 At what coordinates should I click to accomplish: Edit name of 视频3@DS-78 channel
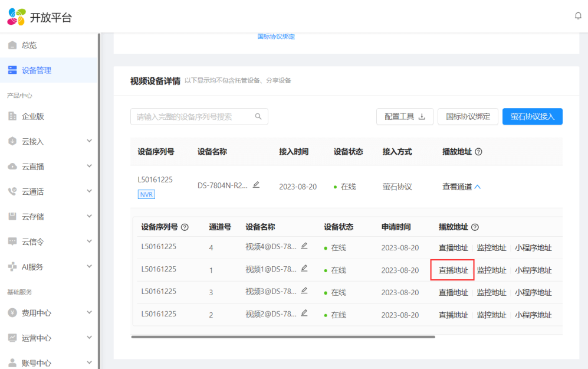coord(304,290)
